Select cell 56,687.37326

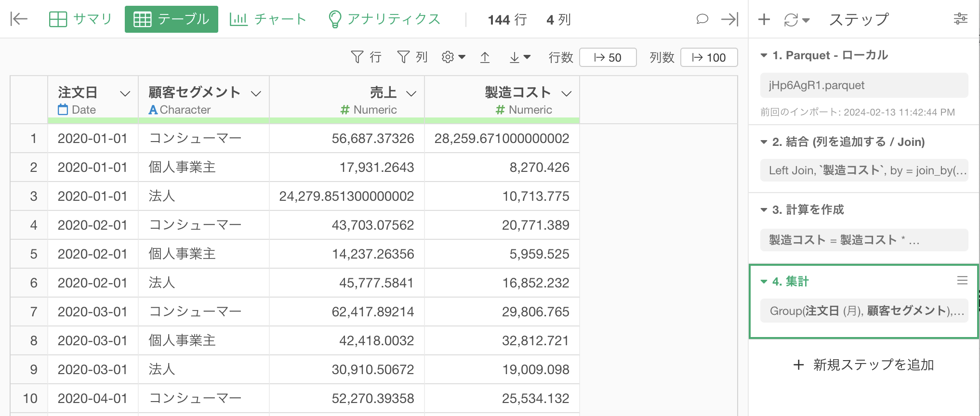(347, 139)
